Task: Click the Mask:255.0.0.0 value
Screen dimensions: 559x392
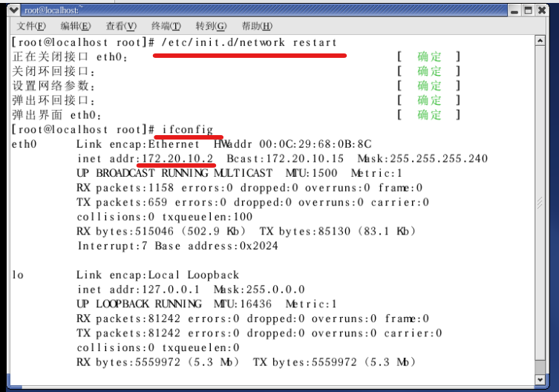Action: click(x=259, y=290)
